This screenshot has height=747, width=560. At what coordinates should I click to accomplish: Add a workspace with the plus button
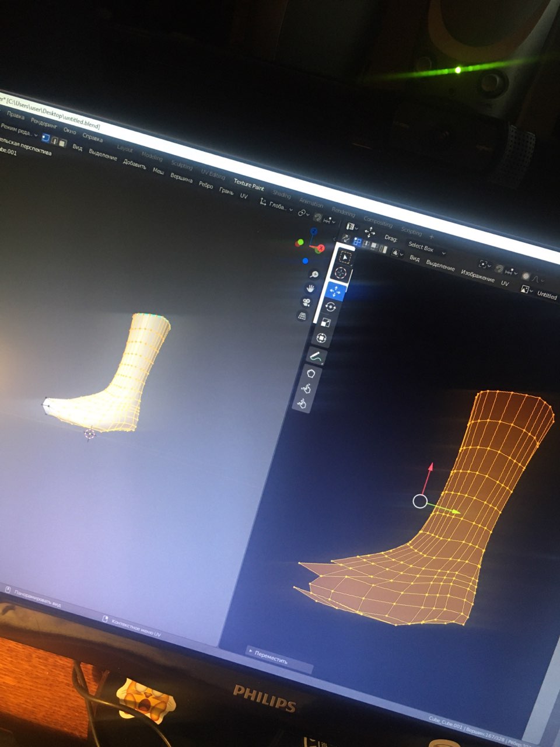[x=432, y=237]
